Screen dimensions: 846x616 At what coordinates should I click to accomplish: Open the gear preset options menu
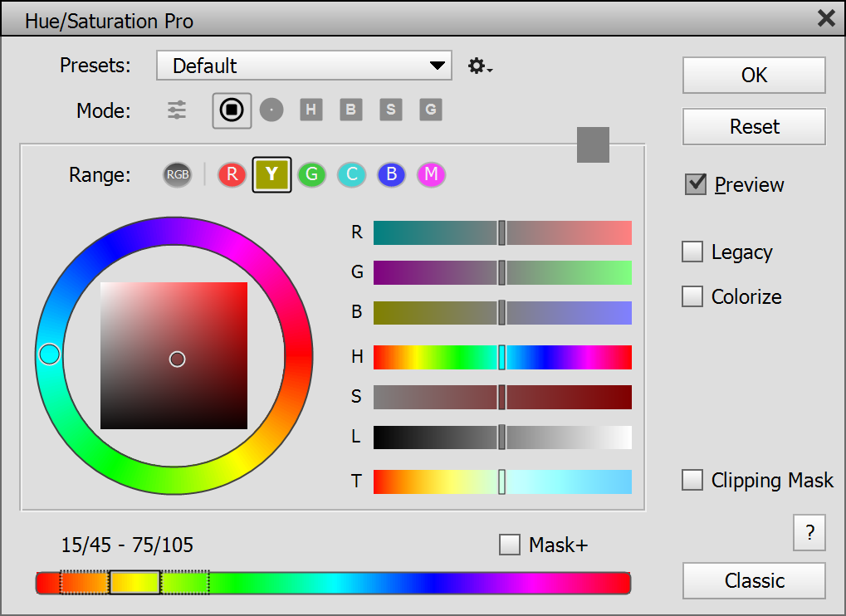point(479,66)
